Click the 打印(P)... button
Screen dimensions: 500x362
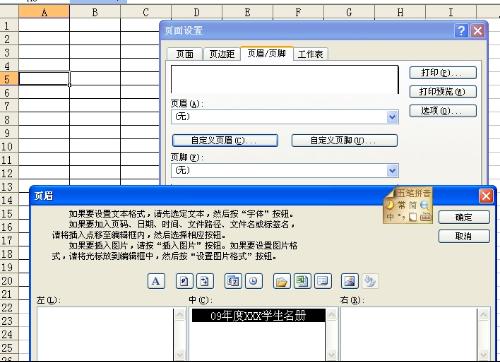click(443, 73)
